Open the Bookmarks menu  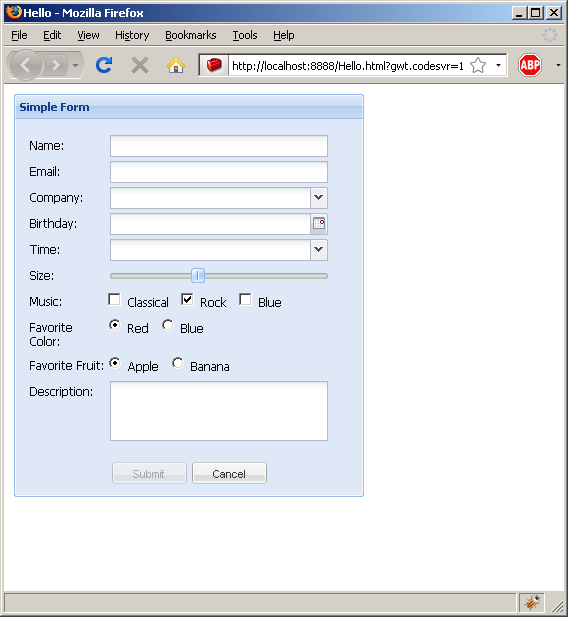point(191,35)
